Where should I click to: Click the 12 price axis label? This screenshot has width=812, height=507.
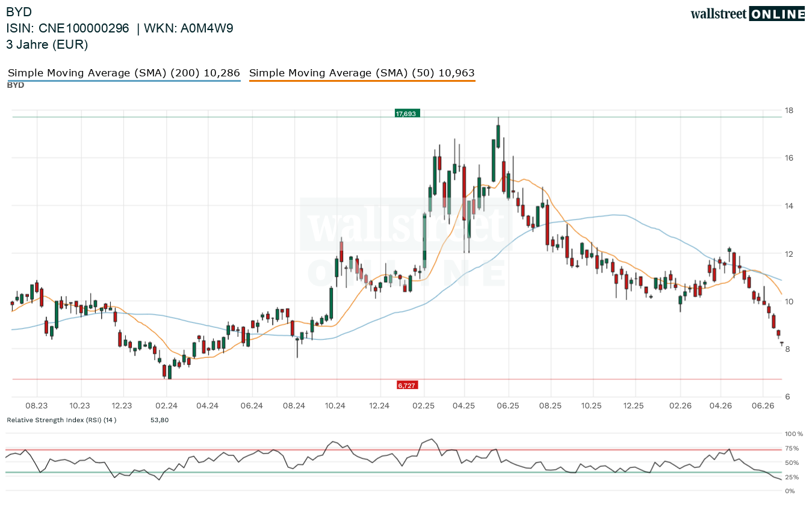[789, 254]
